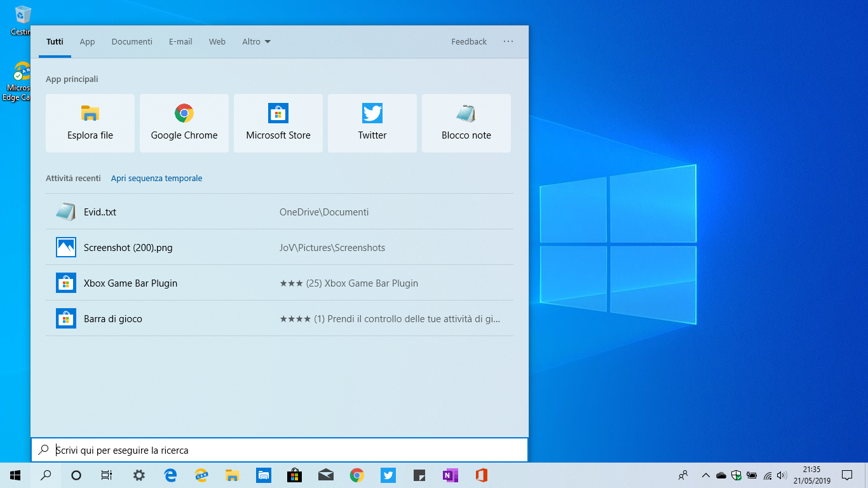Switch to the Tutti tab

coord(55,42)
